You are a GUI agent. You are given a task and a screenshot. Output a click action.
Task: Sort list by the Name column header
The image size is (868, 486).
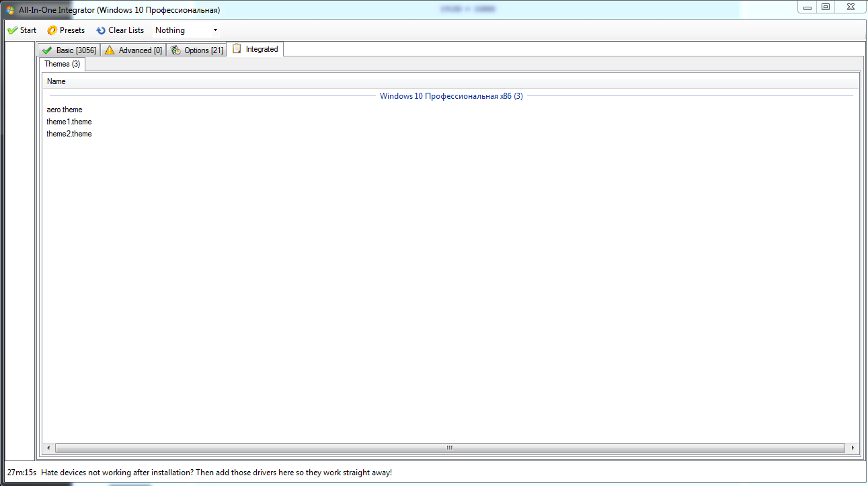click(56, 81)
